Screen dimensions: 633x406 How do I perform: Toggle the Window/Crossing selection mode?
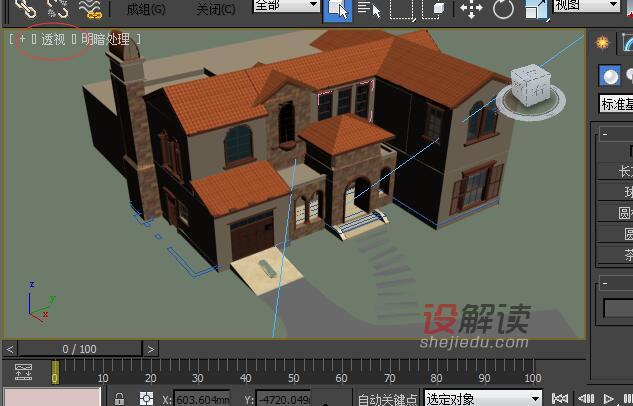click(x=434, y=9)
